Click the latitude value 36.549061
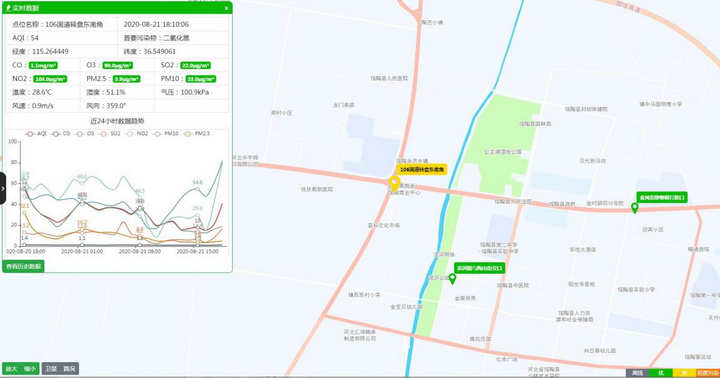720x379 pixels. point(159,51)
